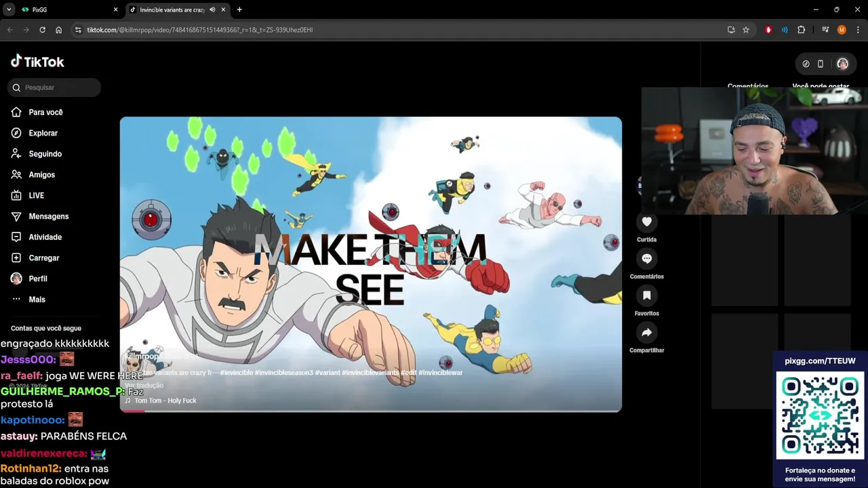The width and height of the screenshot is (868, 488).
Task: Close the PixGG tab
Action: click(115, 9)
